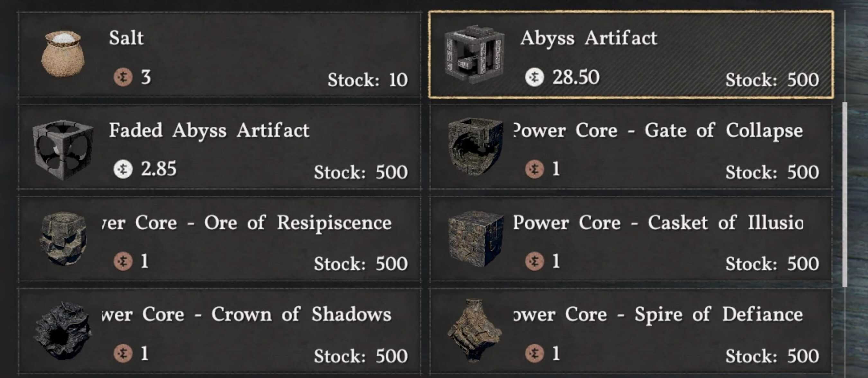Select the Abyss Artifact item name
This screenshot has height=378, width=868.
point(588,38)
